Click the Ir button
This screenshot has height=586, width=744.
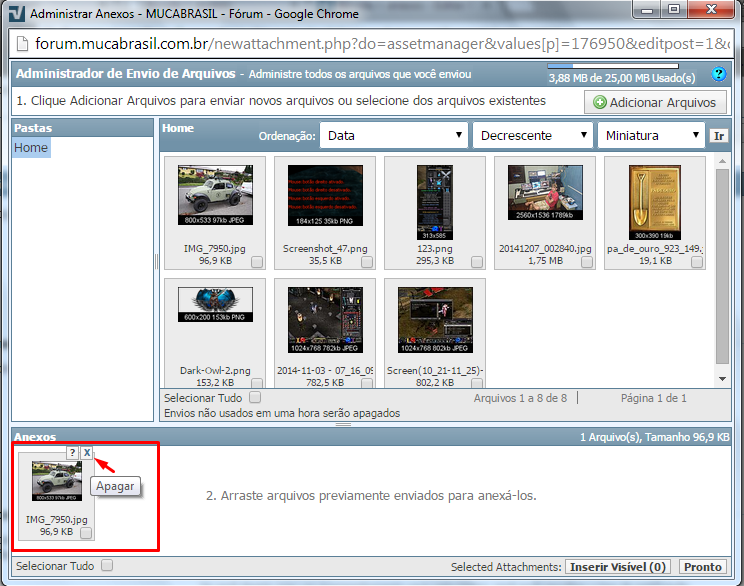click(x=718, y=136)
